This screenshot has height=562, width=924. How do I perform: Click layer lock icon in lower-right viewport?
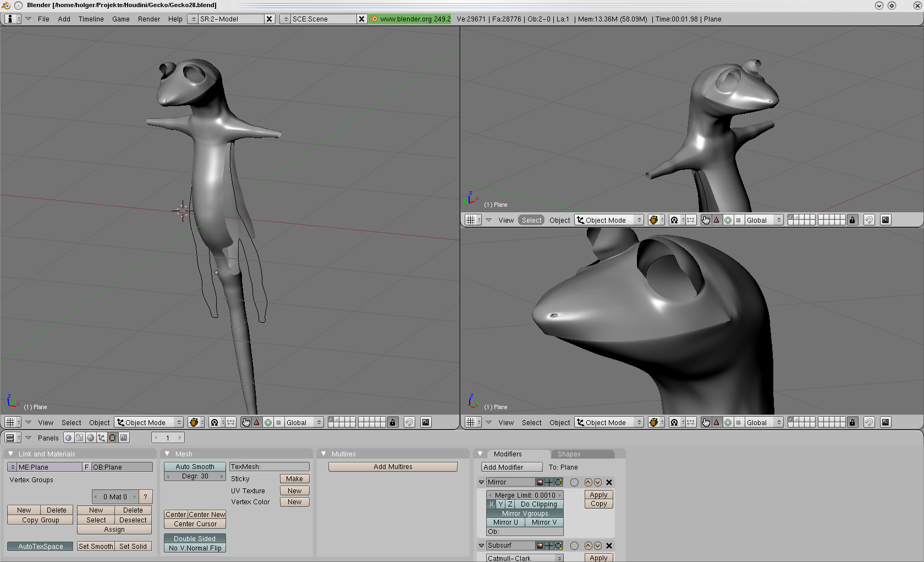point(852,422)
